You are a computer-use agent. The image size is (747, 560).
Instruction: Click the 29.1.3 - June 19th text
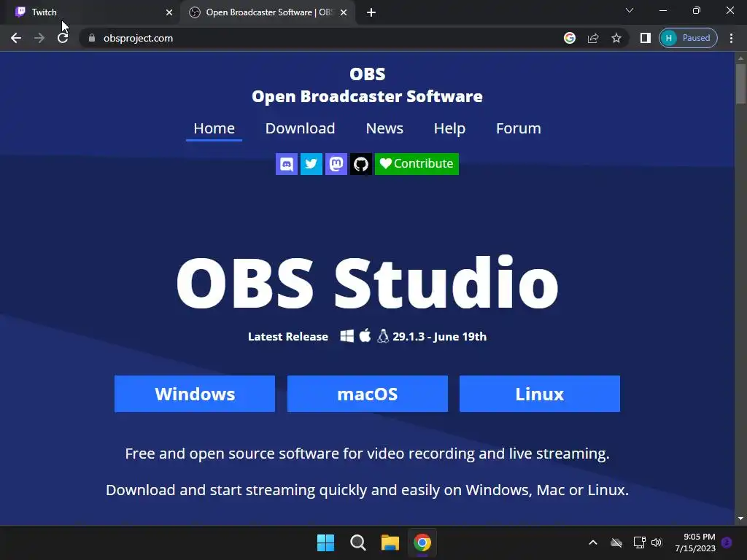(x=440, y=337)
